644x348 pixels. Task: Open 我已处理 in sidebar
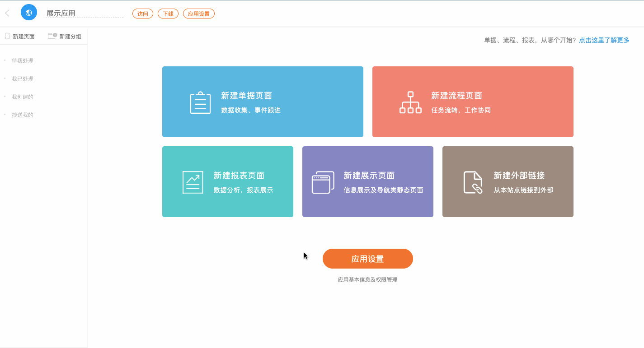click(x=23, y=79)
